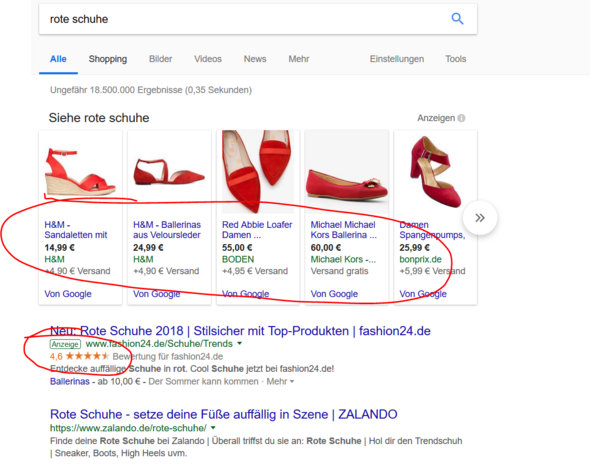Select the Alle tab
The width and height of the screenshot is (590, 471).
coord(58,59)
